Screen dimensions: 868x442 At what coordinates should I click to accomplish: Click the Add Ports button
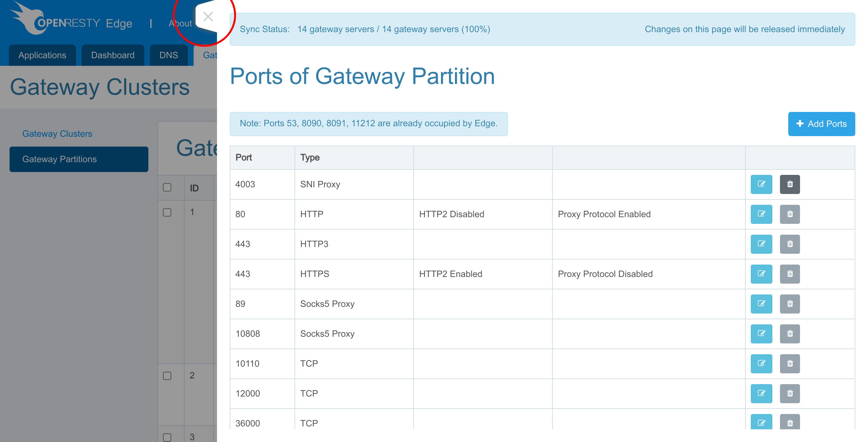(821, 124)
